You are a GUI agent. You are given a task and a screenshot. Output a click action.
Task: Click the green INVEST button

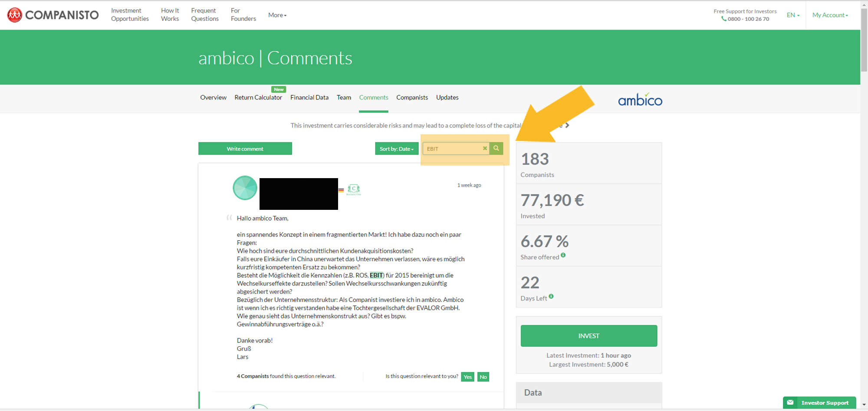(589, 336)
